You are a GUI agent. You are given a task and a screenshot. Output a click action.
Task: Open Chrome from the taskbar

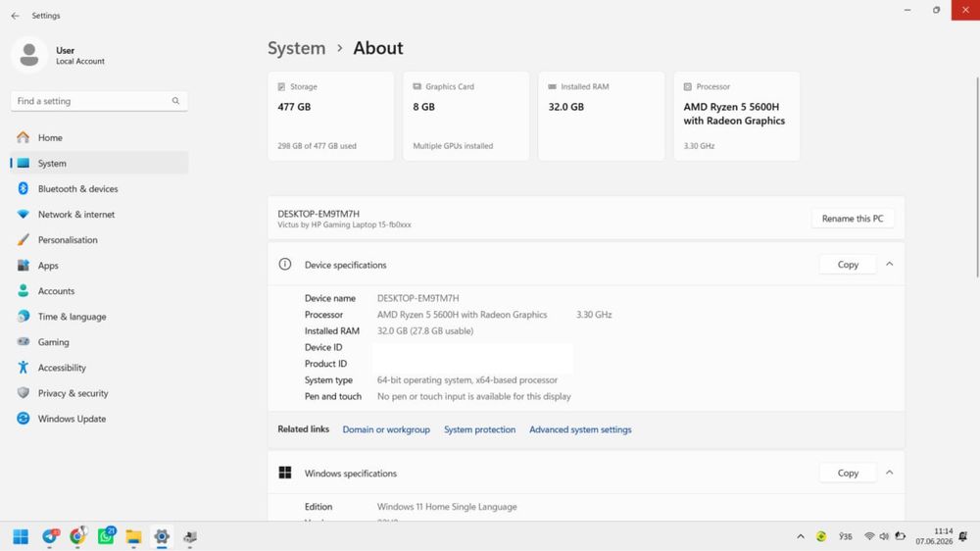pyautogui.click(x=78, y=536)
